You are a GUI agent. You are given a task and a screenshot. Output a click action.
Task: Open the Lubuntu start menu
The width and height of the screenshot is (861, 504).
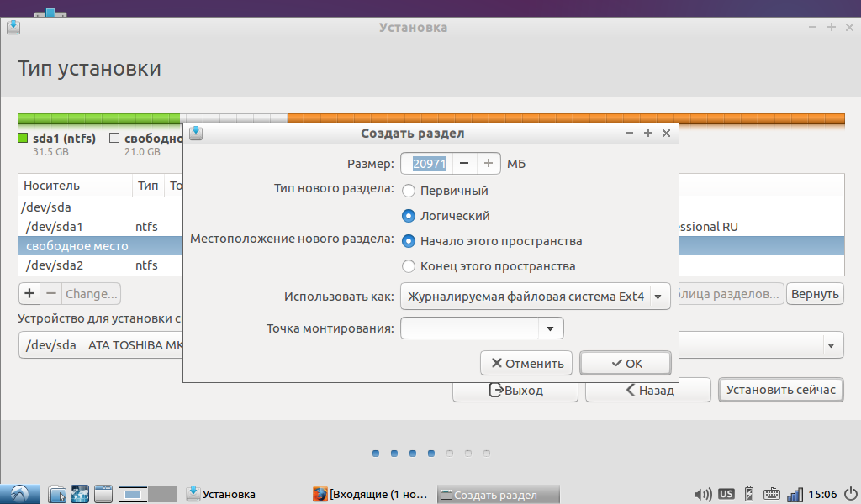[20, 494]
